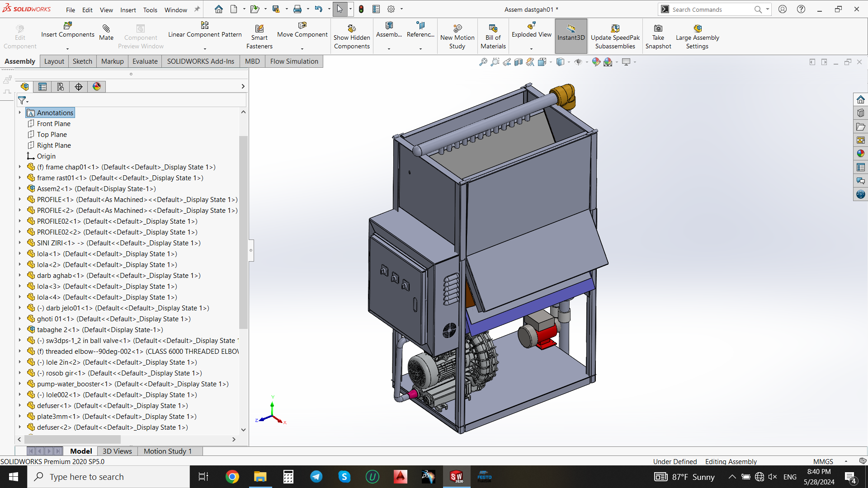This screenshot has height=488, width=868.
Task: Expand the Annotations folder
Action: 19,113
